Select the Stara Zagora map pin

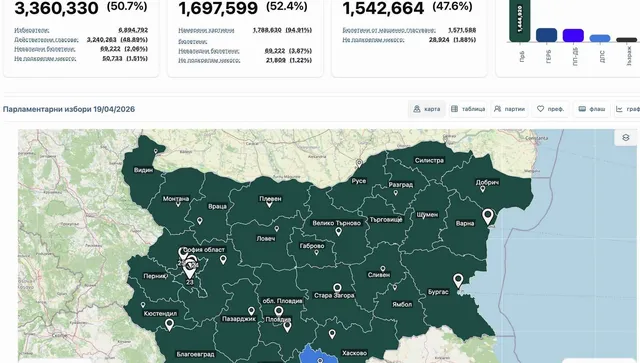point(337,288)
